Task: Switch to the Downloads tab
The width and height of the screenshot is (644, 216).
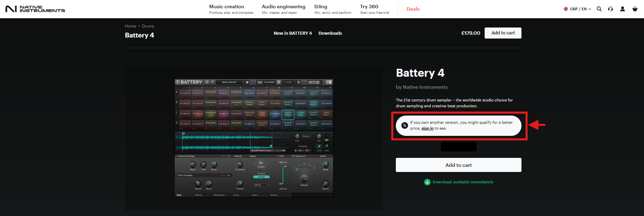Action: pyautogui.click(x=330, y=33)
